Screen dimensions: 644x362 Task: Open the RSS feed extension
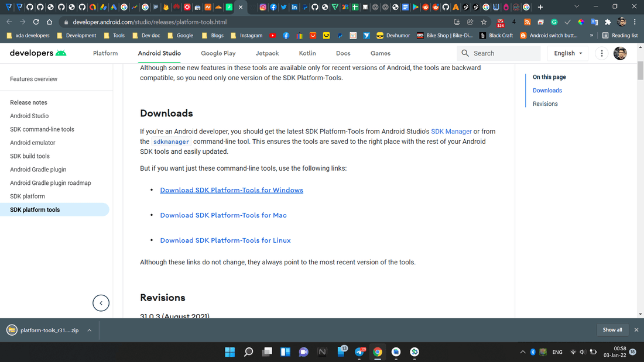(527, 22)
